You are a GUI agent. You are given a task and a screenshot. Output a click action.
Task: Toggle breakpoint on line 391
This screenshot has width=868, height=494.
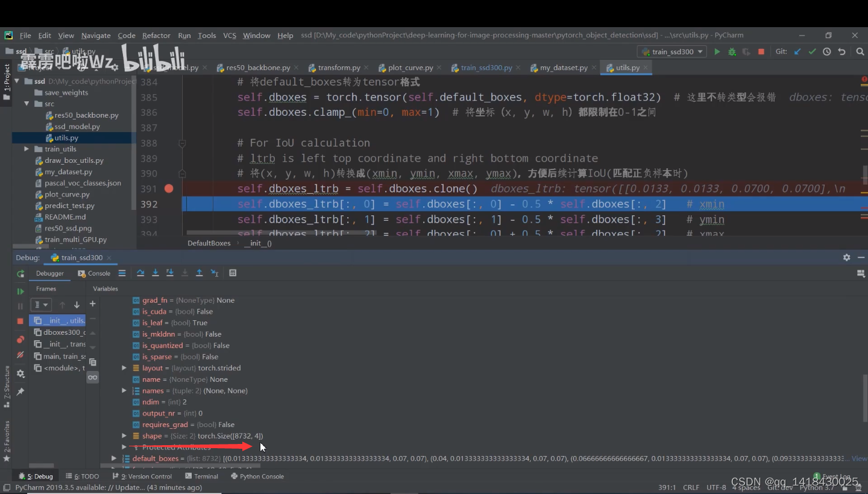[x=169, y=189]
